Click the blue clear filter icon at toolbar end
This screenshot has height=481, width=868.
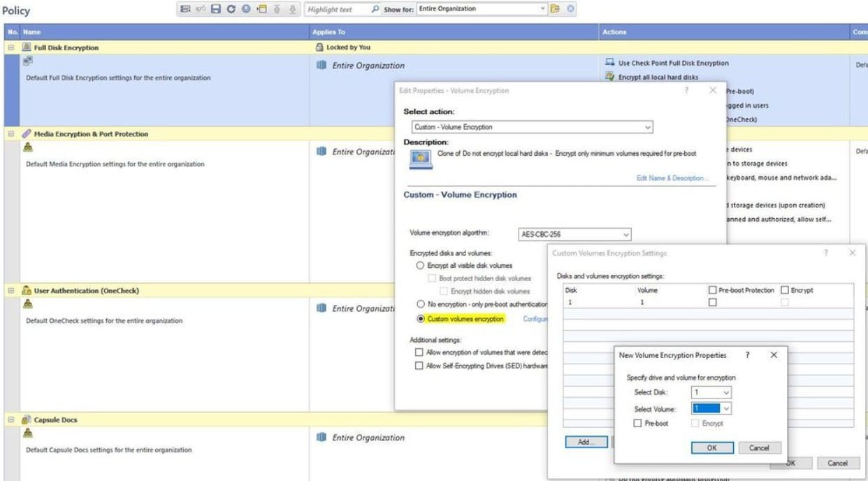(570, 9)
